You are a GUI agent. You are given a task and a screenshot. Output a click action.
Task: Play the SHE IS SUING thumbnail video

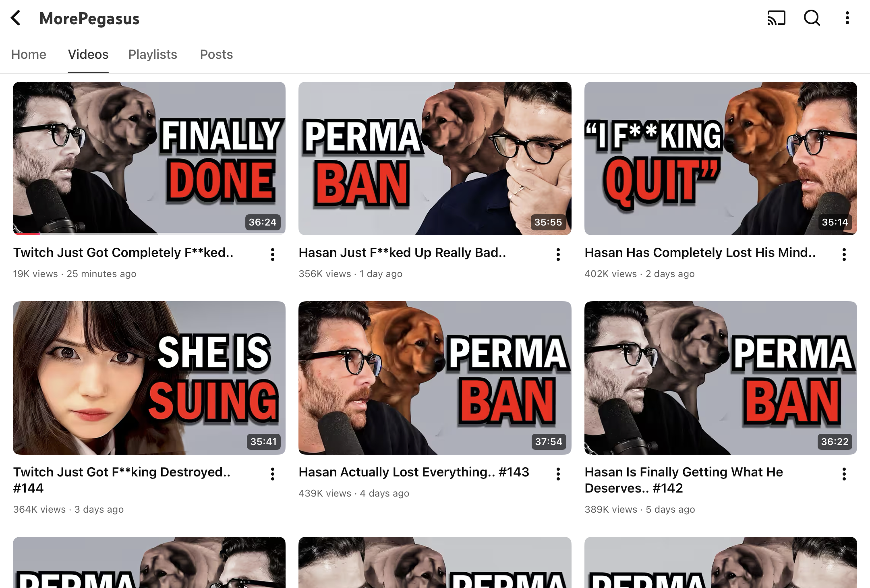coord(149,377)
